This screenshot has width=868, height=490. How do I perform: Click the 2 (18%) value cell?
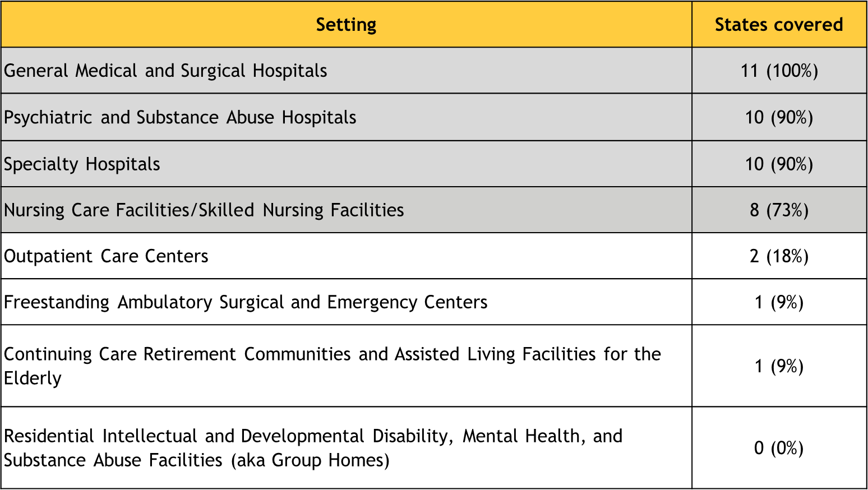779,256
